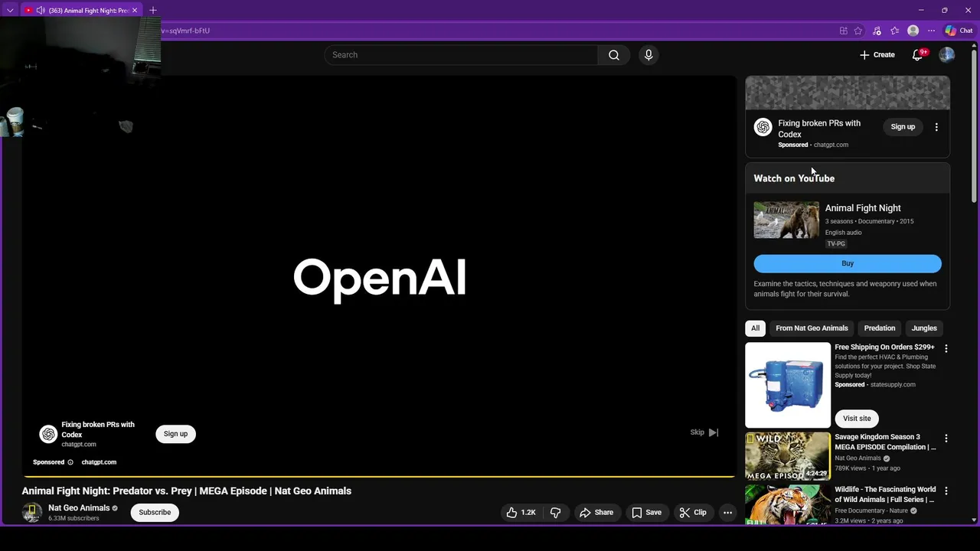Save the video to playlist
Image resolution: width=980 pixels, height=551 pixels.
tap(646, 513)
